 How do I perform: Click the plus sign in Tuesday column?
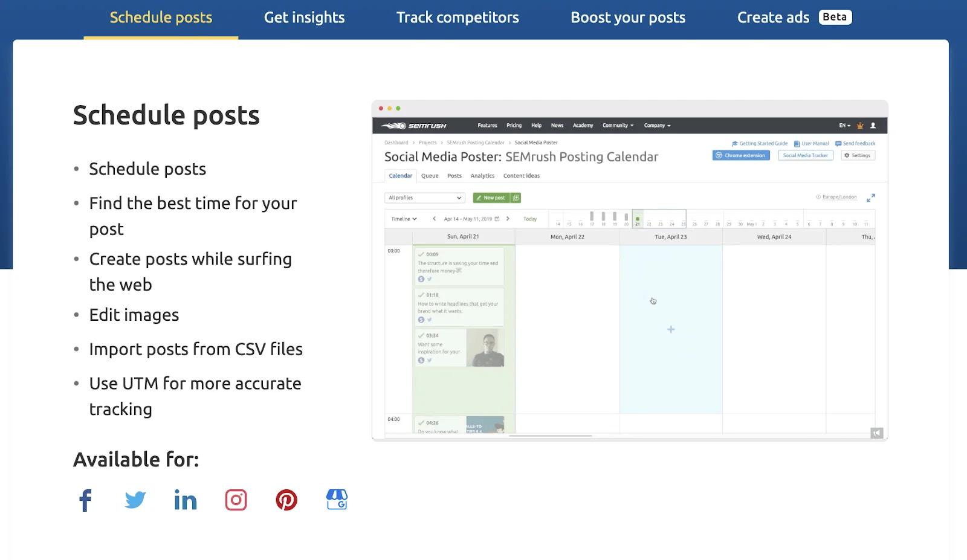coord(671,330)
